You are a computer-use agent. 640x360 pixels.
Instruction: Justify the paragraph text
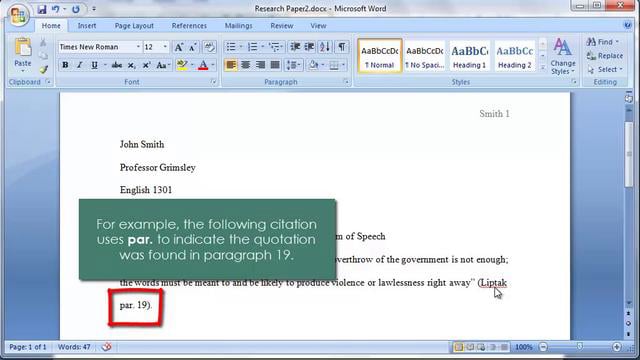pyautogui.click(x=275, y=65)
